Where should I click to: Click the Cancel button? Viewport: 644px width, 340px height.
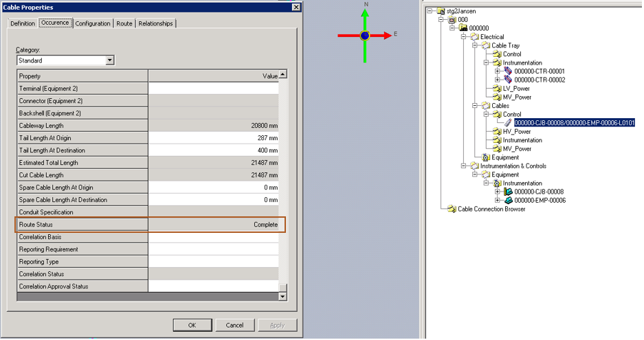point(234,325)
